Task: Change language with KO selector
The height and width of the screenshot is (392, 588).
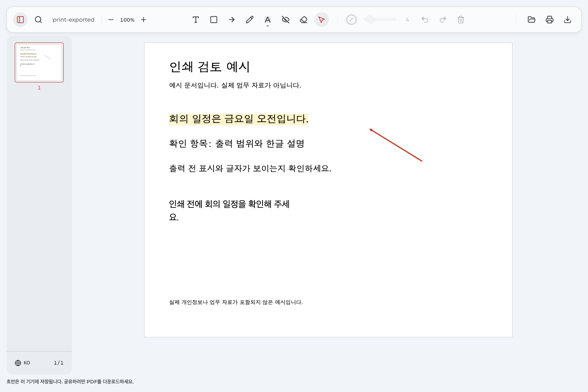Action: point(22,363)
